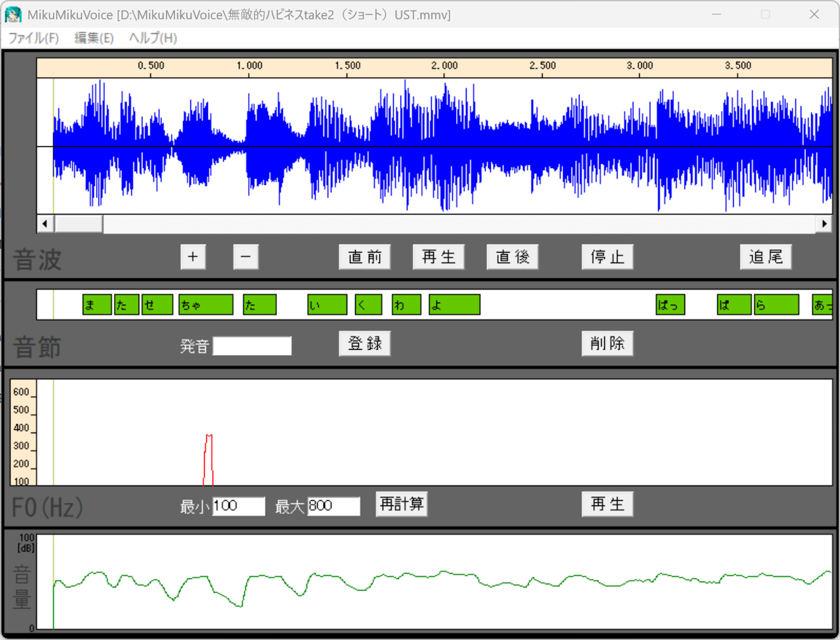Select the せ syllable block
Screen dimensions: 840x640
coord(157,305)
